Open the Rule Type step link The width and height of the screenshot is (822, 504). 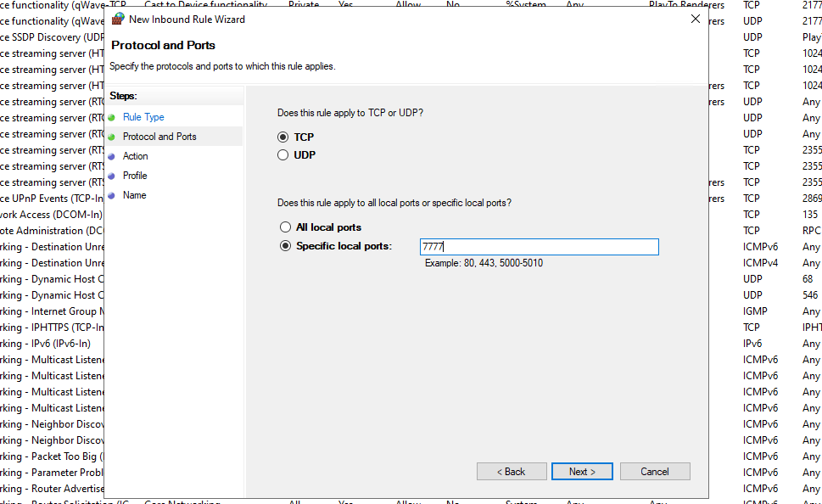click(143, 117)
